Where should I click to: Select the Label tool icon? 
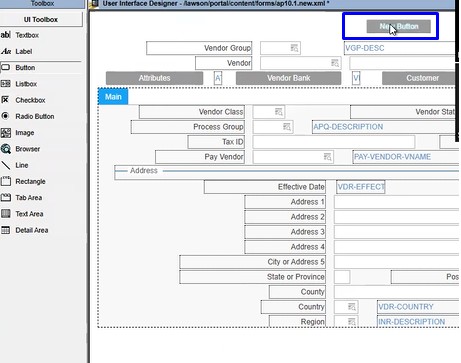click(x=6, y=51)
